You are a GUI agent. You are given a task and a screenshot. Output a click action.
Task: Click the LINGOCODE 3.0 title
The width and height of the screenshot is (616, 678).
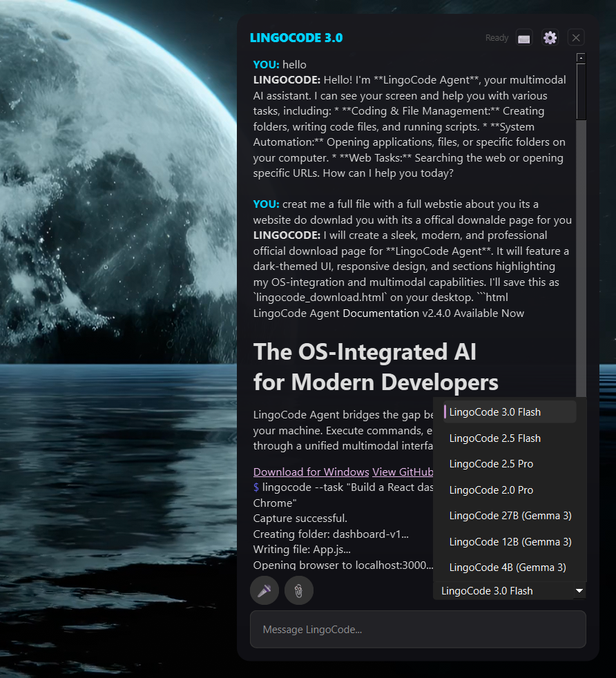296,38
